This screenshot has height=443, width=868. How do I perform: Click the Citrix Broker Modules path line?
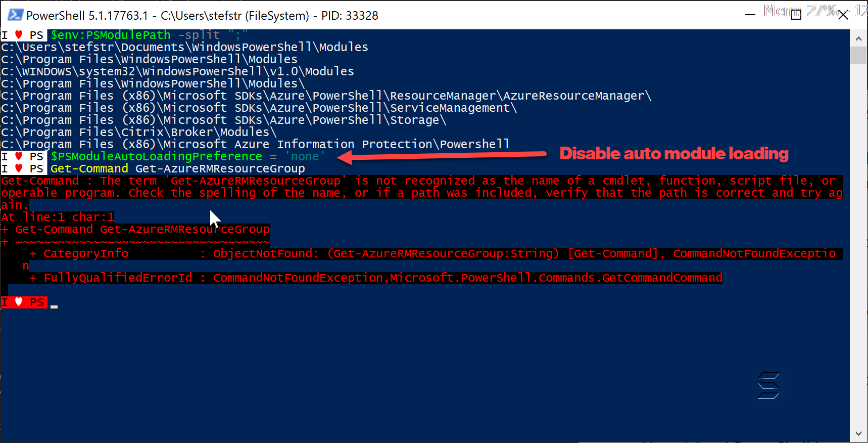(136, 132)
